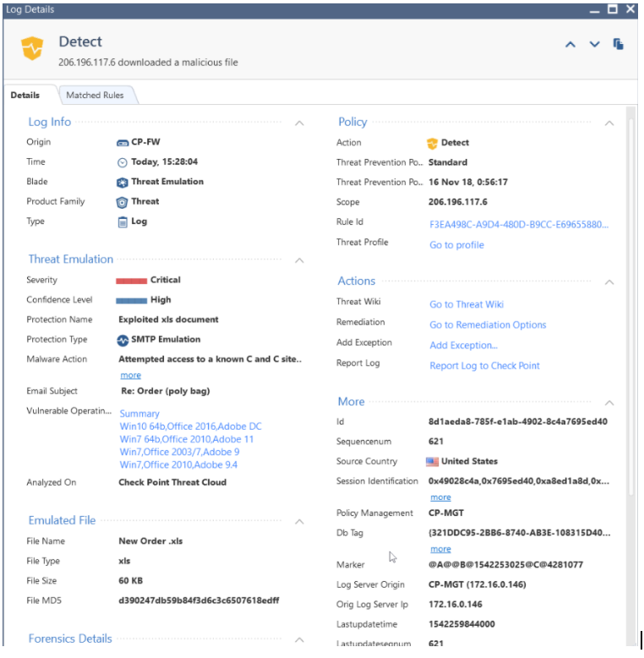Select the File Size value 60 KB

[131, 581]
